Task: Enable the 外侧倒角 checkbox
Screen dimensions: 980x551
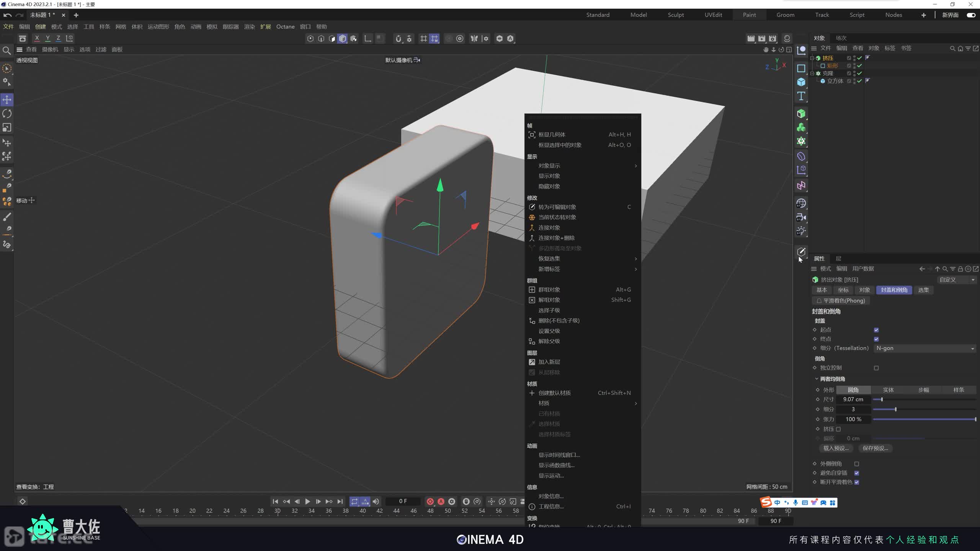Action: pyautogui.click(x=857, y=464)
